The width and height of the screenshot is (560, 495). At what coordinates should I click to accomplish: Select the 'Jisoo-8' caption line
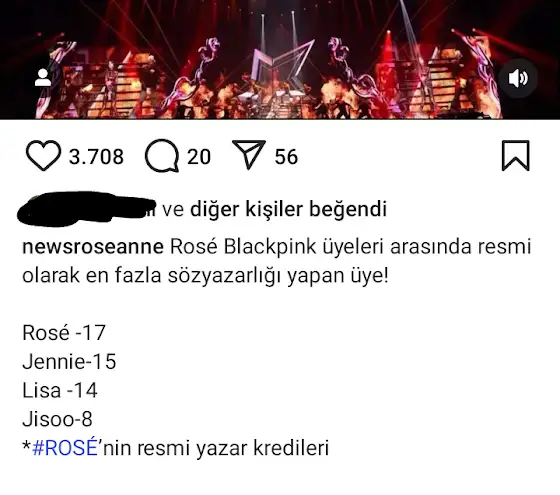[x=57, y=419]
